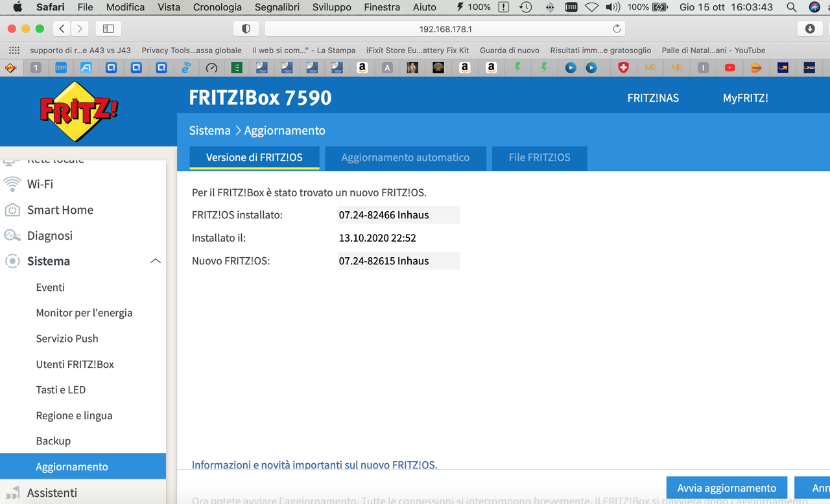Screen dimensions: 830x504
Task: Switch to Aggiornamento automatico tab
Action: coord(405,157)
